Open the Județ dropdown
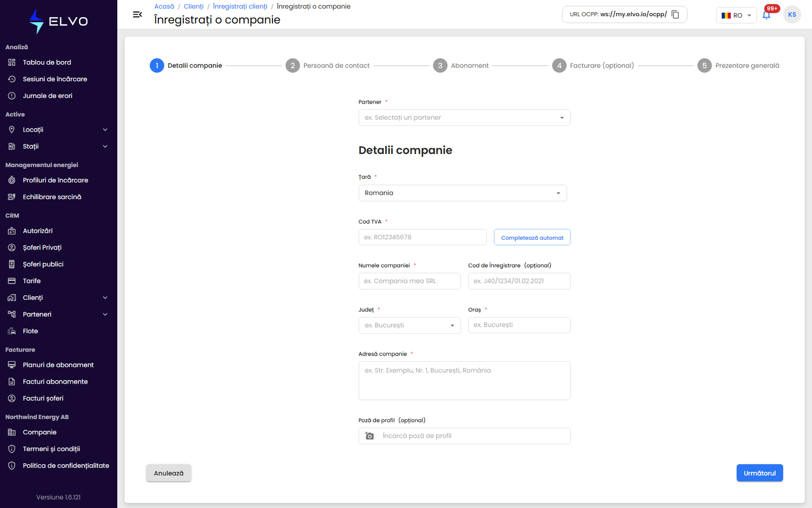The height and width of the screenshot is (508, 812). (x=410, y=325)
